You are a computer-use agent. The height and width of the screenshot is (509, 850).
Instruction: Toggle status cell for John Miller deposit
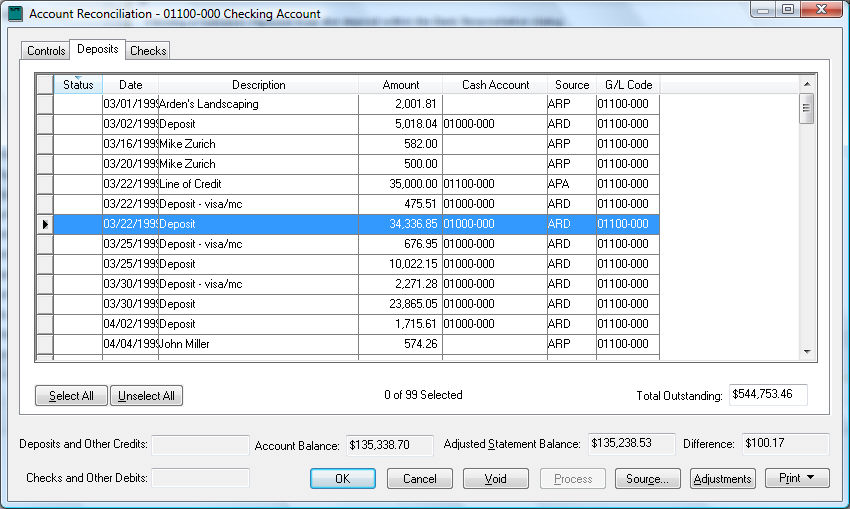[x=78, y=344]
